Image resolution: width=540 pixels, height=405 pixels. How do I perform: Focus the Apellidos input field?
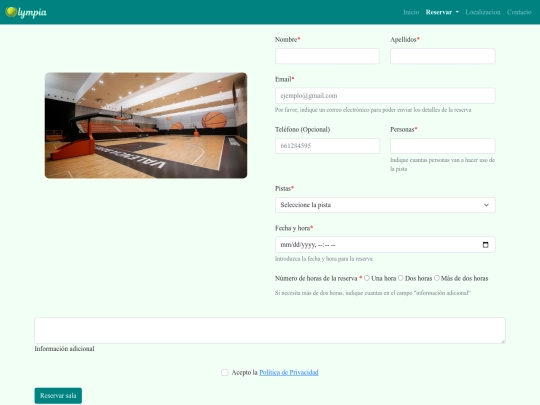443,56
